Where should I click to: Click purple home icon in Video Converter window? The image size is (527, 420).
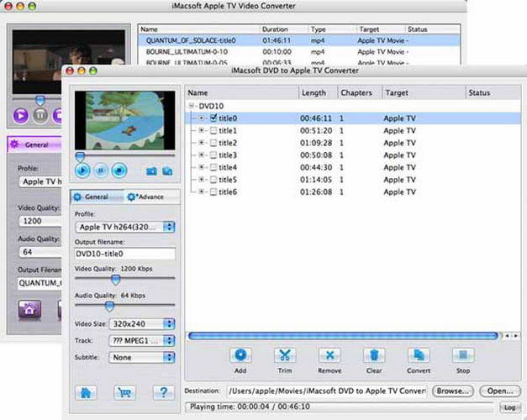coord(29,309)
